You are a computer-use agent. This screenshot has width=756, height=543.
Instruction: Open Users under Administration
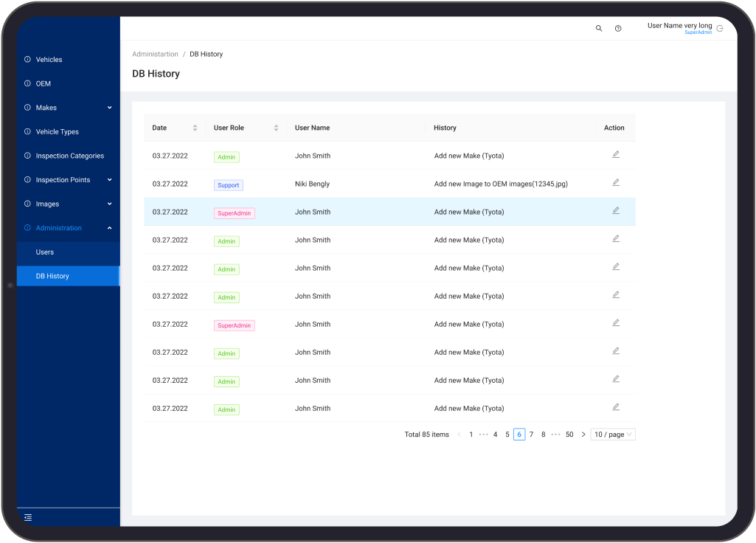coord(45,252)
